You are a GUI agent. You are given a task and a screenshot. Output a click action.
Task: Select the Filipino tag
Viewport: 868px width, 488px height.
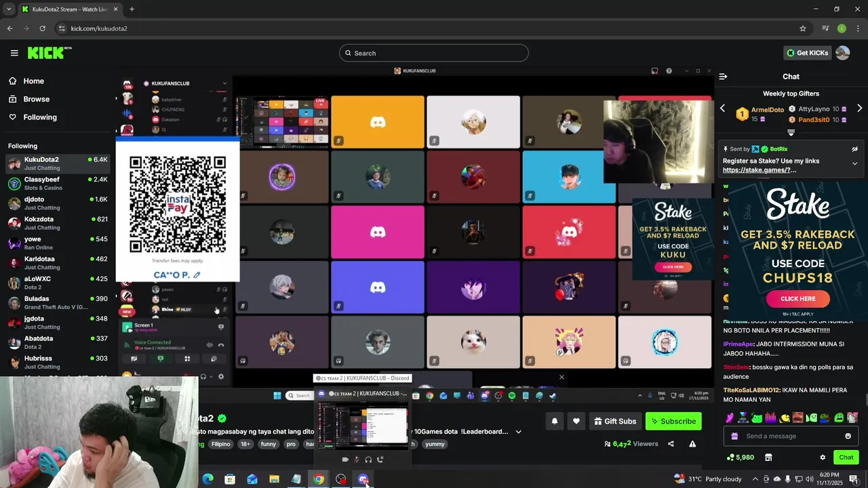tap(221, 445)
